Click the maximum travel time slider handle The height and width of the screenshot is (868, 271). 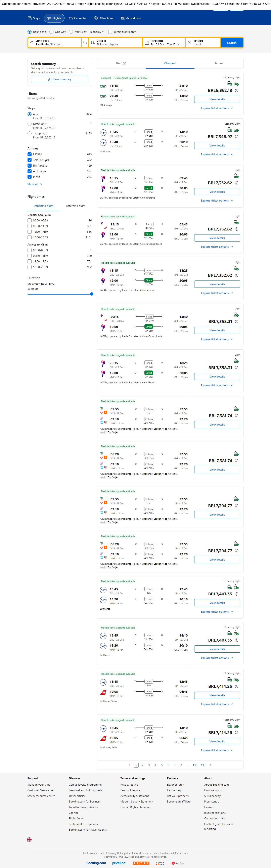click(92, 294)
